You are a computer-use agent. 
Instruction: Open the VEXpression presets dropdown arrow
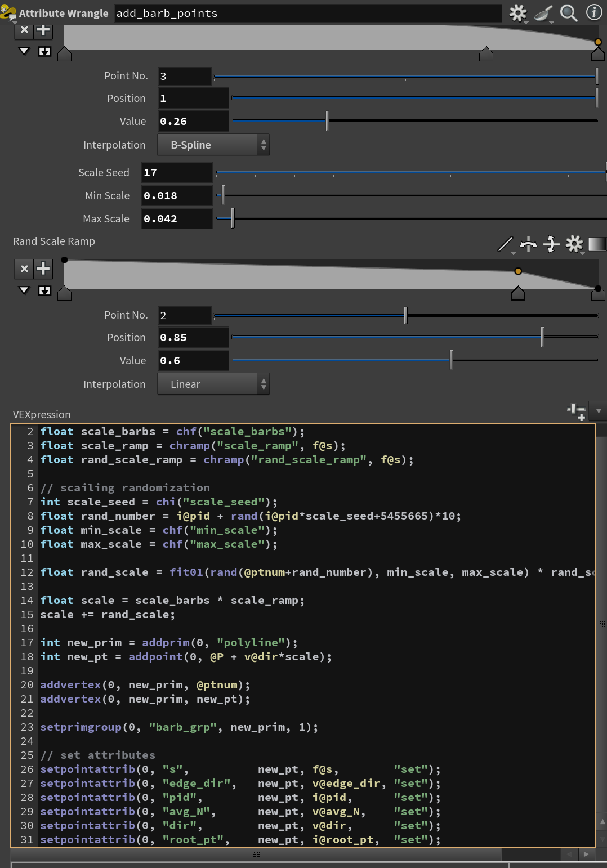pos(599,411)
